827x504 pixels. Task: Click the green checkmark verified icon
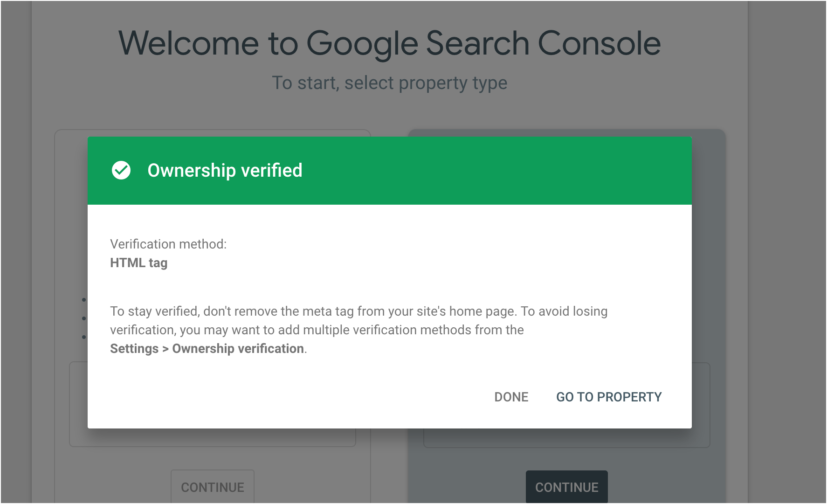pos(121,171)
